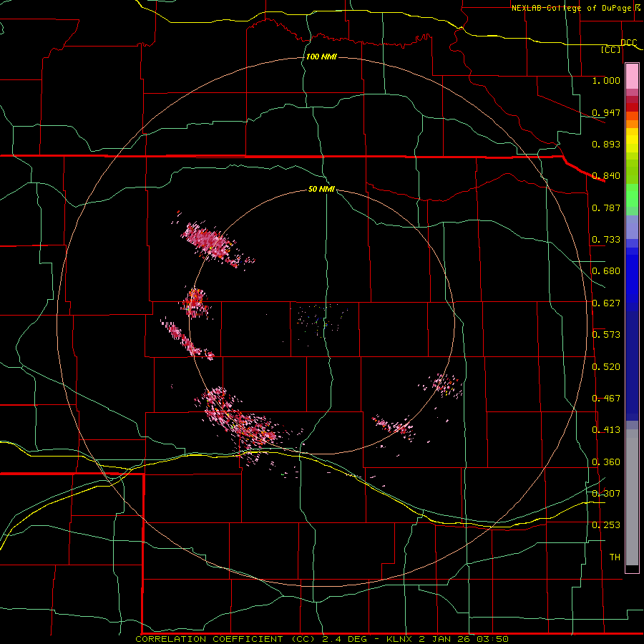
Task: Pick the red band near 0.947
Action: [x=632, y=107]
